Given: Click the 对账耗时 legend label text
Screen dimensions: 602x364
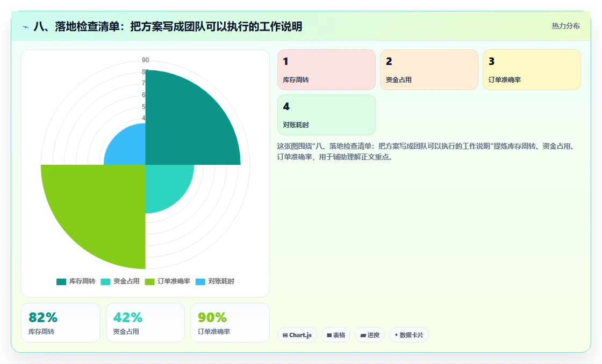Looking at the screenshot, I should point(221,281).
